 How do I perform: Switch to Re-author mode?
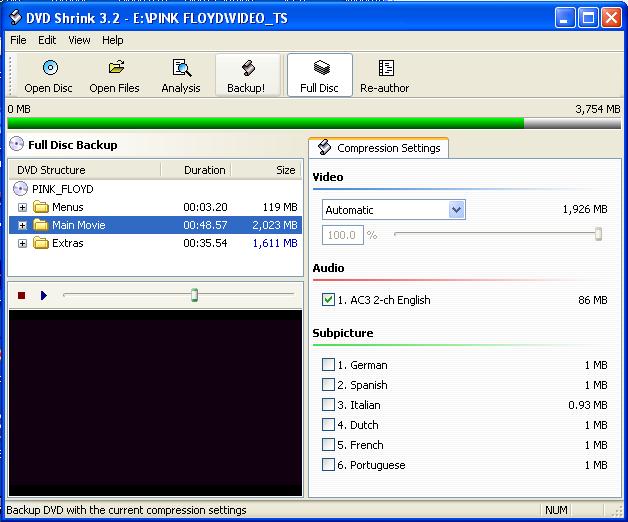click(x=384, y=76)
